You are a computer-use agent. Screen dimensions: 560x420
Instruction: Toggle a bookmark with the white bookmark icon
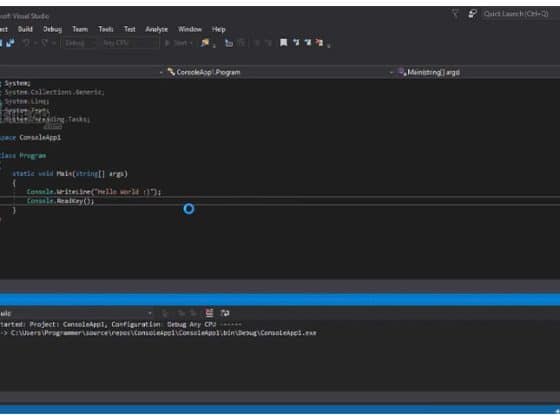click(x=284, y=43)
